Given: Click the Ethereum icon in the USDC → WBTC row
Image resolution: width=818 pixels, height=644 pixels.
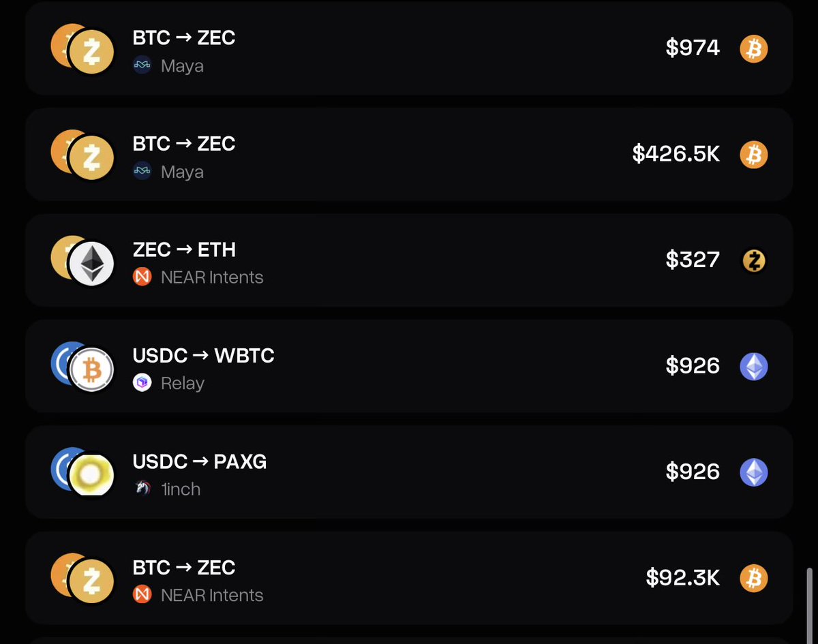Looking at the screenshot, I should 753,367.
